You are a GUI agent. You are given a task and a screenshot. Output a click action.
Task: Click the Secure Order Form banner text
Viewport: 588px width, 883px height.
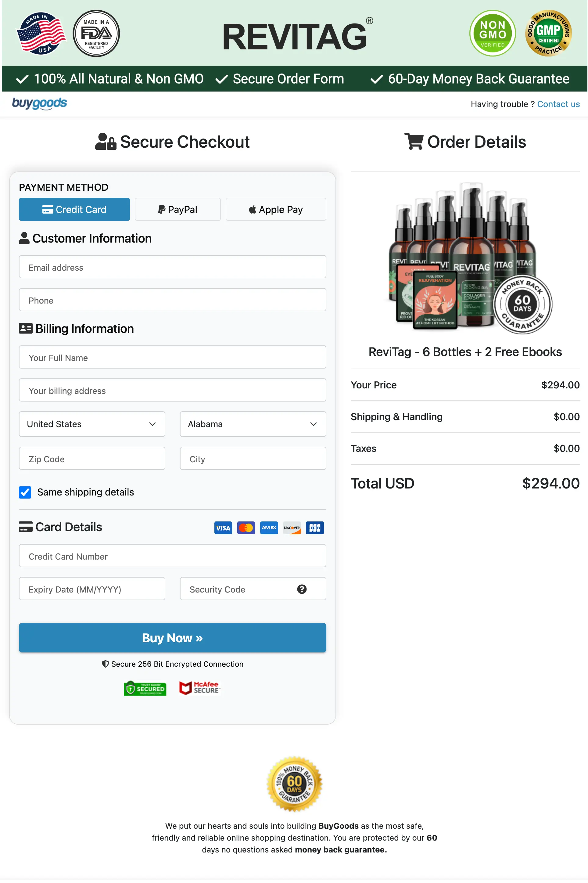click(288, 79)
